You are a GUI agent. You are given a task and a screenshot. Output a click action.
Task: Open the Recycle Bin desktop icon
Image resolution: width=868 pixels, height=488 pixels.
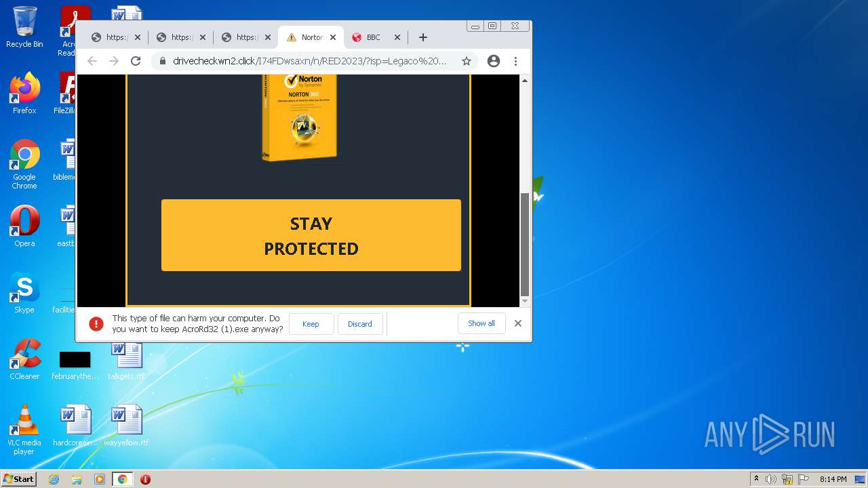(24, 27)
